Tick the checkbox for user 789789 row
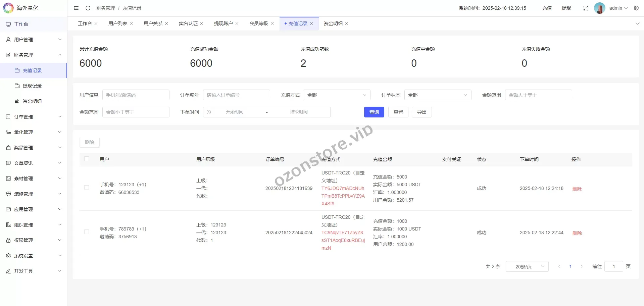Viewport: 644px width, 306px height. coord(87,232)
